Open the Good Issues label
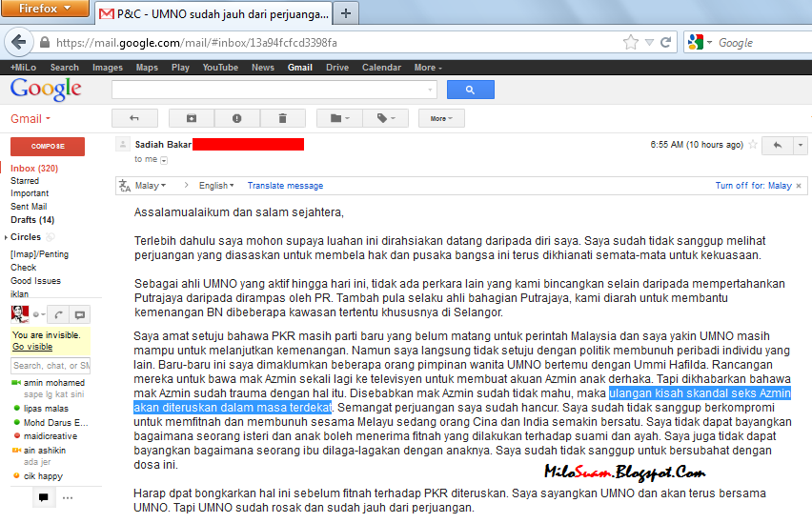 [x=35, y=281]
